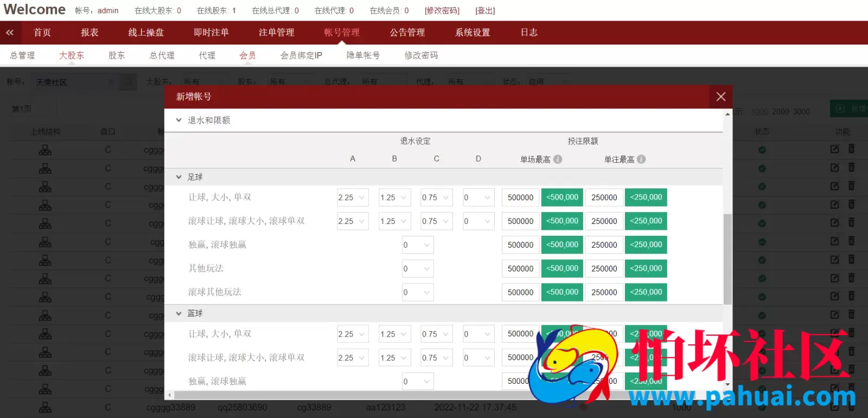868x418 pixels.
Task: Open dropdown for 足球 滚球其他玩法
Action: (418, 292)
